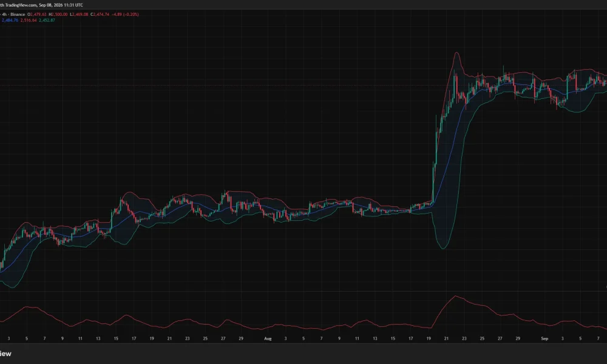This screenshot has width=607, height=364.
Task: Select the green lower band value 2,452.87
Action: [47, 20]
